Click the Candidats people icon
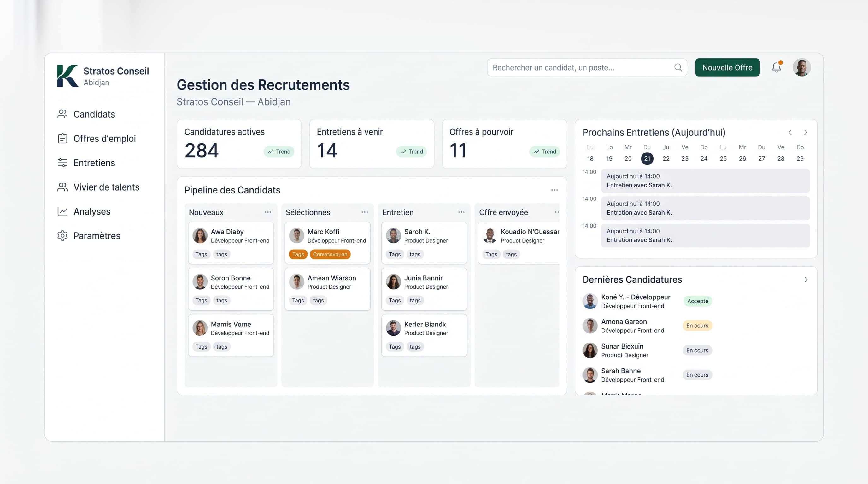Screen dimensions: 868x484 pos(62,114)
